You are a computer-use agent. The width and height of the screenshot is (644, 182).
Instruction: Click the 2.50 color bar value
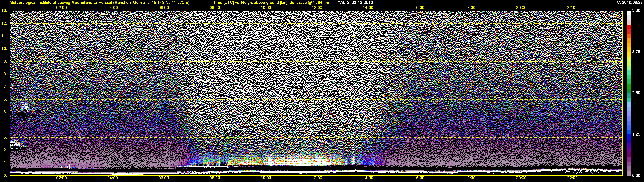click(x=636, y=93)
